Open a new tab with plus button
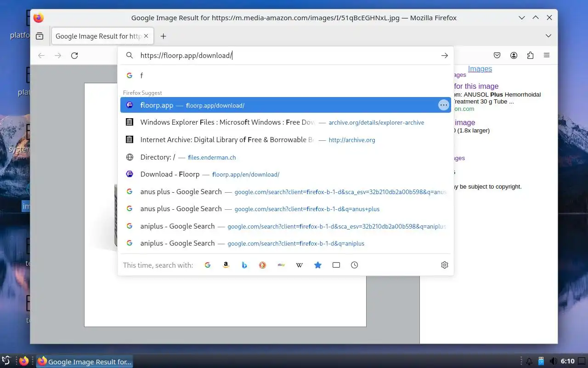588x368 pixels. pyautogui.click(x=163, y=36)
